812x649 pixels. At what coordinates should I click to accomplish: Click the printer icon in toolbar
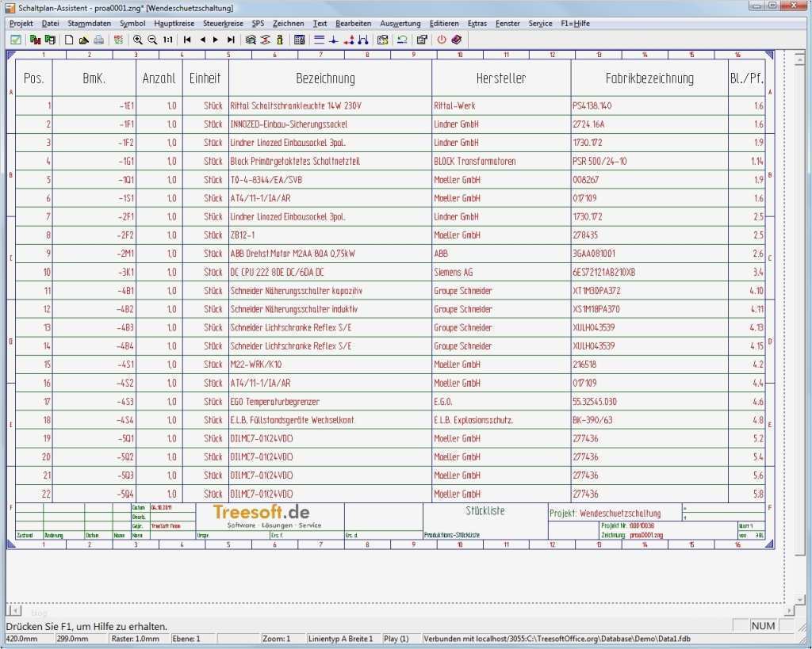(x=98, y=39)
